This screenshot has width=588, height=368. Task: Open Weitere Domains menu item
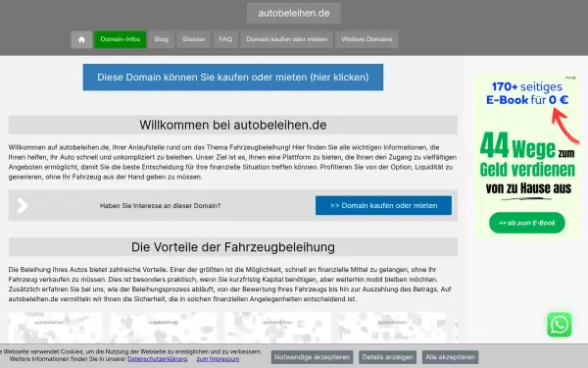click(x=367, y=39)
